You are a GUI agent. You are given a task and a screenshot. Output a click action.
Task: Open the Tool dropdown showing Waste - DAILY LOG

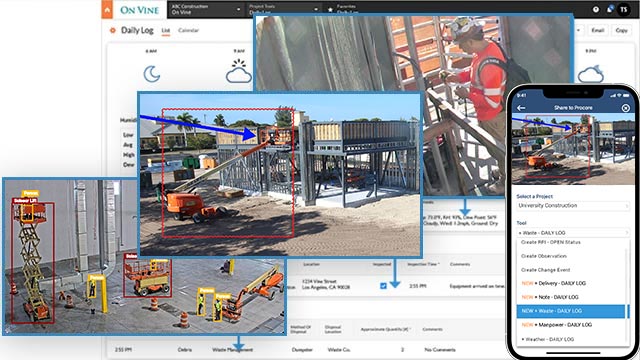click(x=573, y=233)
